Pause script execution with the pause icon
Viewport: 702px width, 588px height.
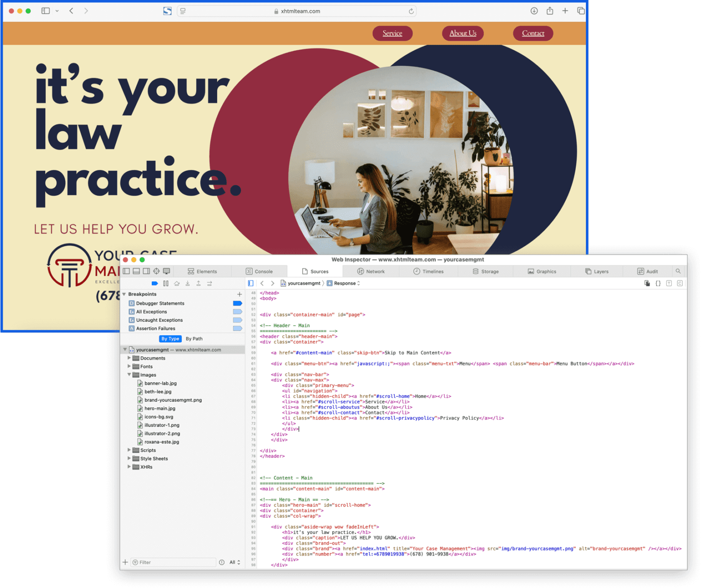point(166,283)
